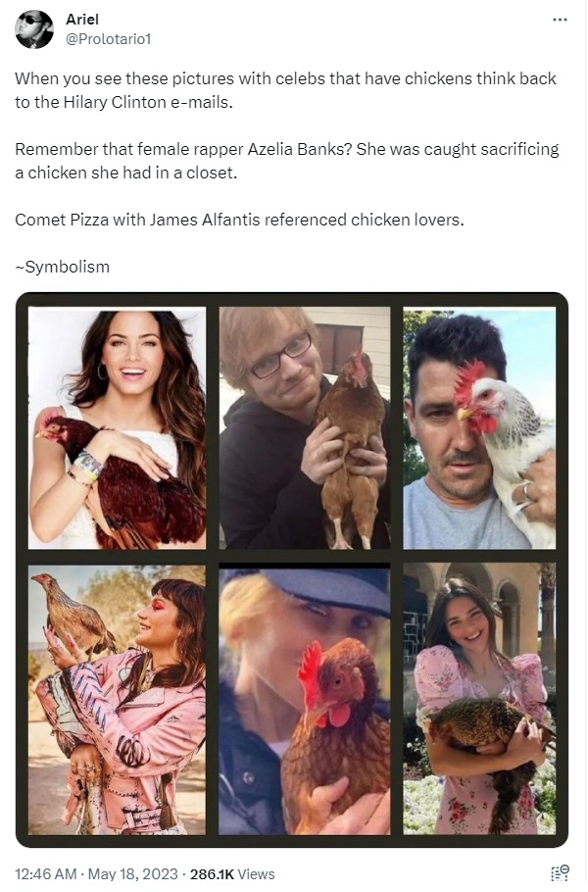Click Ariel's profile avatar picture

[33, 29]
